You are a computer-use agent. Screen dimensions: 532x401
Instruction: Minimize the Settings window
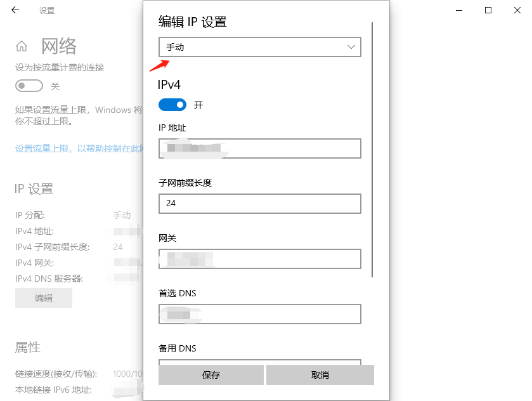point(458,10)
